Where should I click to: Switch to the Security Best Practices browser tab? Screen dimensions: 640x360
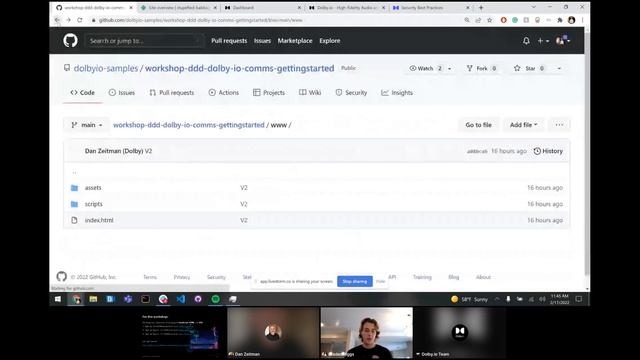coord(431,7)
